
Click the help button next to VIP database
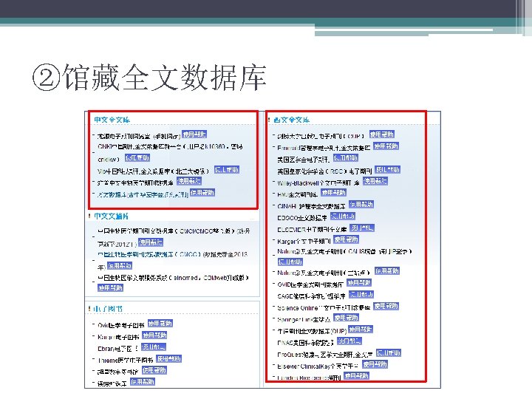227,170
